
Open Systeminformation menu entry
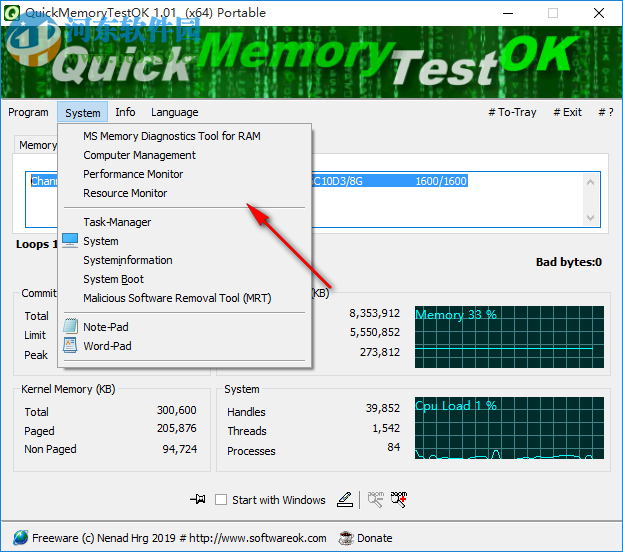pos(185,260)
